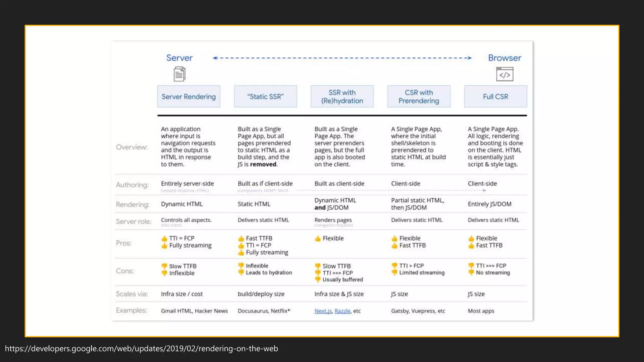This screenshot has width=644, height=362.
Task: Click the developers.google.com source URL
Action: click(x=142, y=348)
